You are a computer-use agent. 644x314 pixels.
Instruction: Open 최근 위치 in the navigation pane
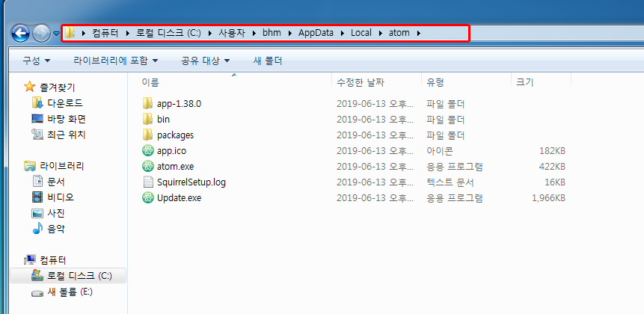(x=66, y=135)
